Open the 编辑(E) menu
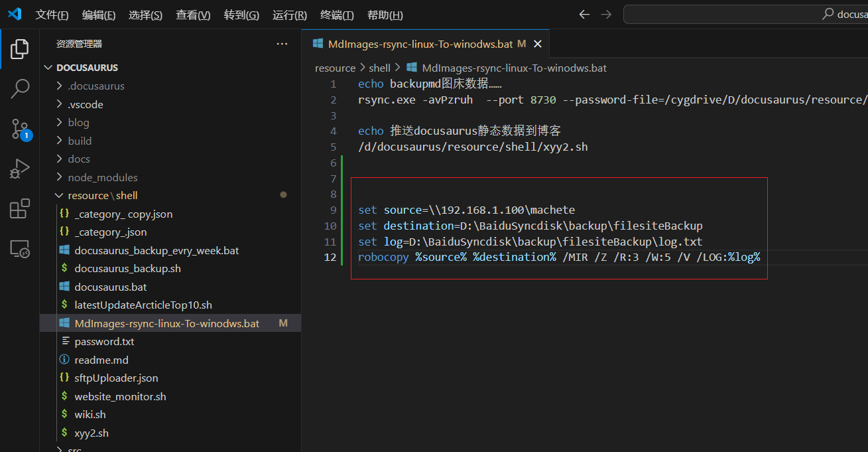This screenshot has width=868, height=452. pyautogui.click(x=99, y=15)
